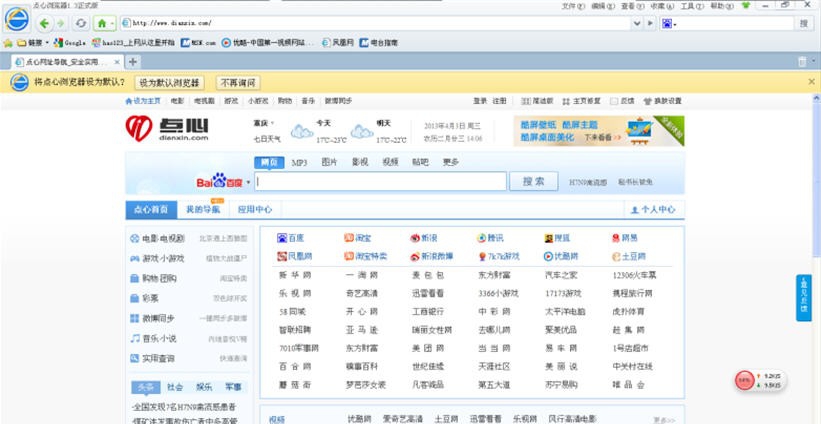Open 优酷网 in the site grid
The height and width of the screenshot is (424, 821).
561,256
